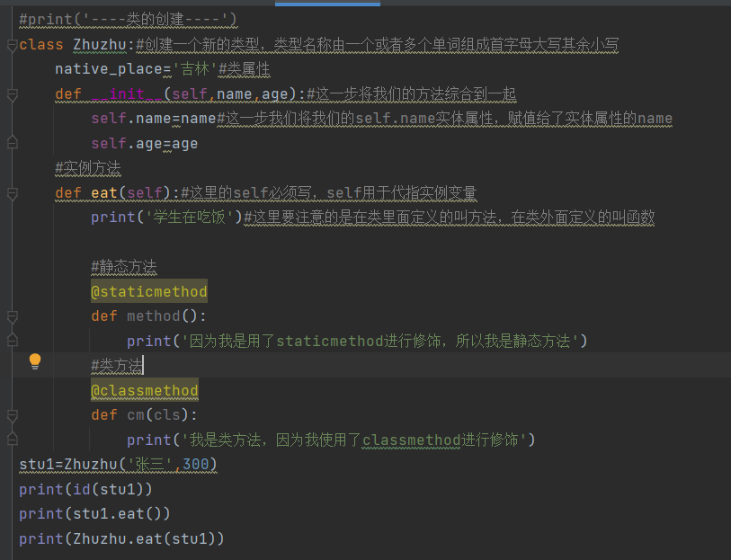The image size is (731, 560).
Task: Click fold end marker beside self.age=age
Action: click(13, 142)
